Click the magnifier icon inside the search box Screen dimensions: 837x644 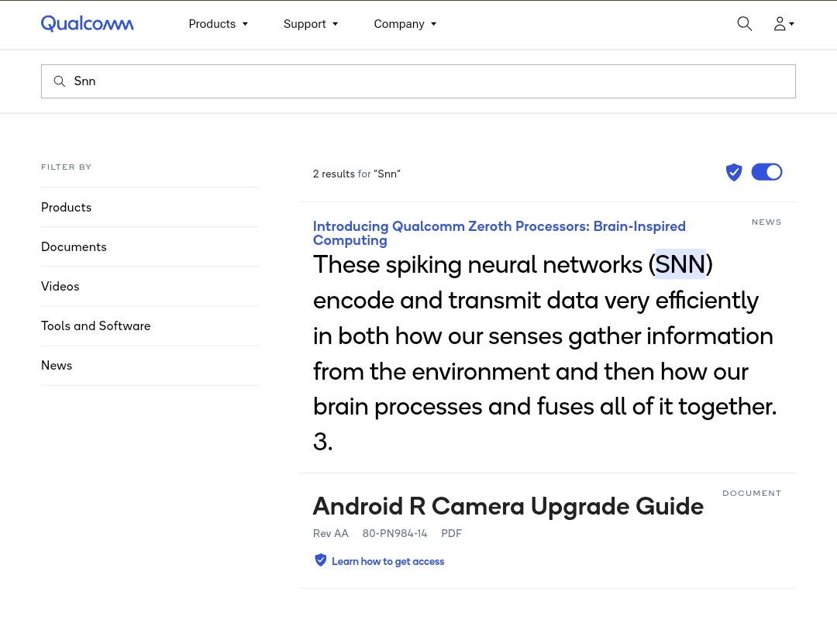click(x=59, y=81)
